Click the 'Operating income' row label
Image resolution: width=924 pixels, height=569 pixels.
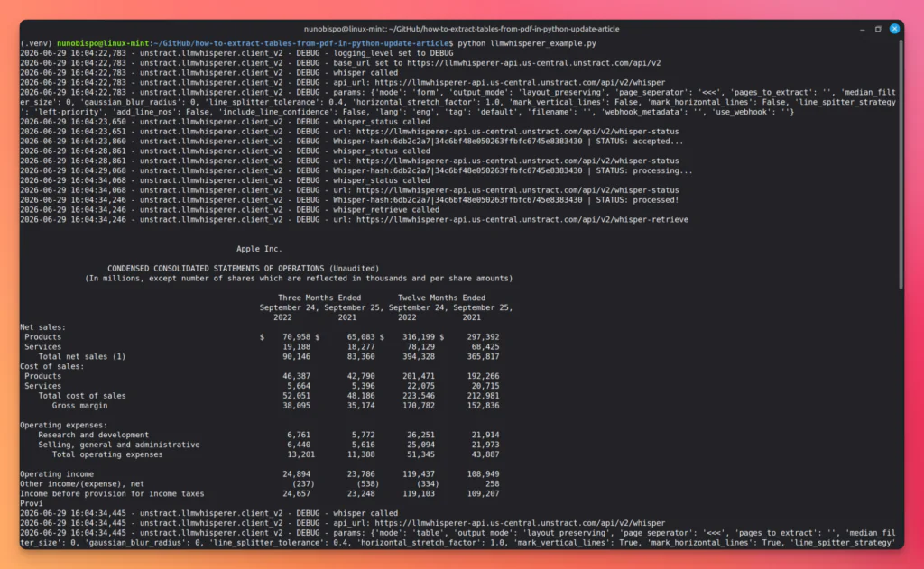[x=57, y=474]
